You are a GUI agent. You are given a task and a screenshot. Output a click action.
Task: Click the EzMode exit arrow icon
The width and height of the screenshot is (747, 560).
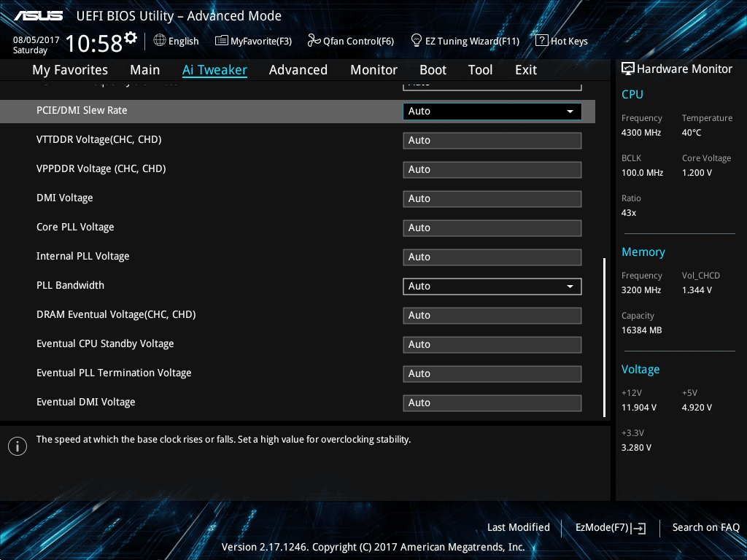coord(638,528)
